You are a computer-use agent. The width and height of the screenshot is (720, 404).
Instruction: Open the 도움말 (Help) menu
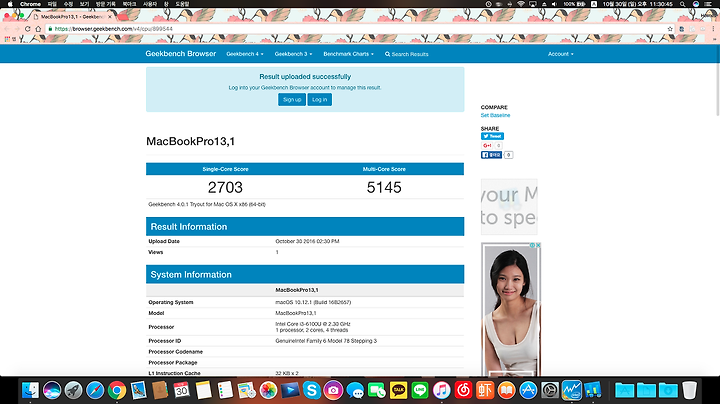pyautogui.click(x=182, y=4)
